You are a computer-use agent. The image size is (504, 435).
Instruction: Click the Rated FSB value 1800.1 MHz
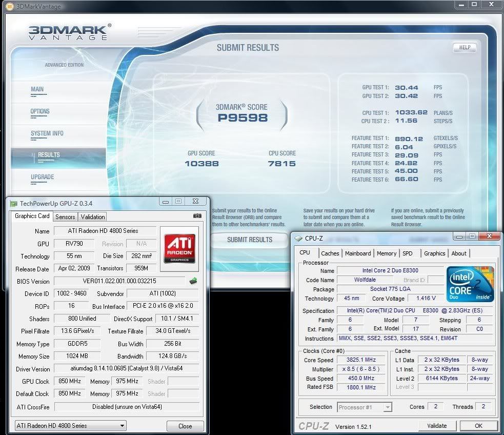[361, 387]
